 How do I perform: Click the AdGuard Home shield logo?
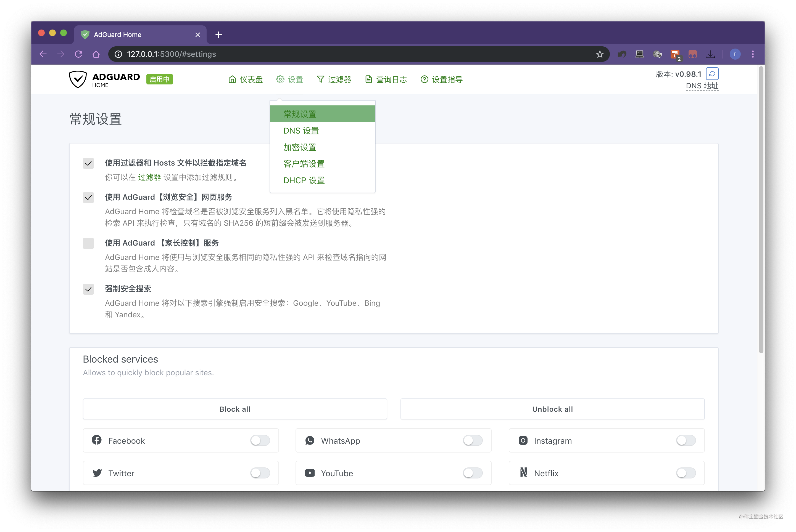click(78, 79)
